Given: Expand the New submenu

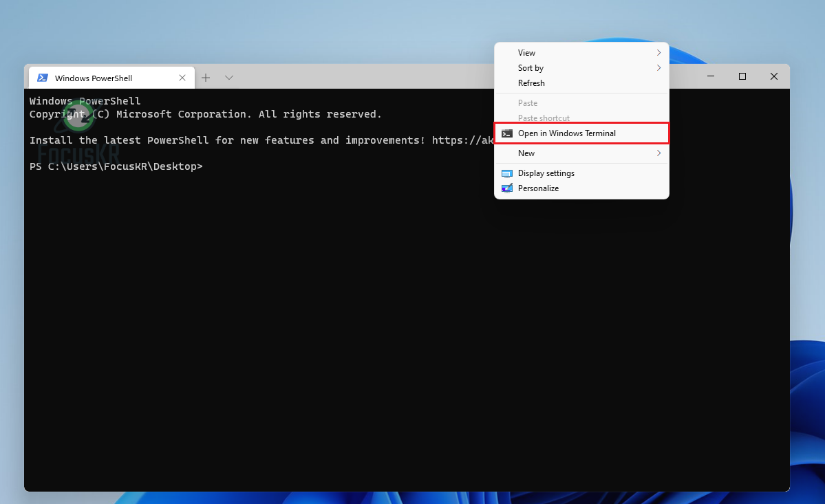Looking at the screenshot, I should tap(581, 153).
